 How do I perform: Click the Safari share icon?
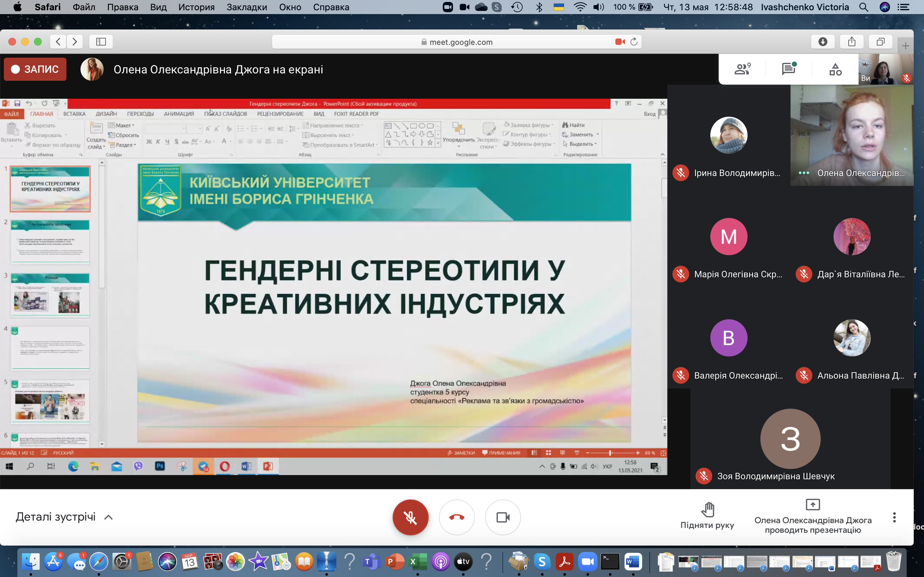[x=851, y=42]
